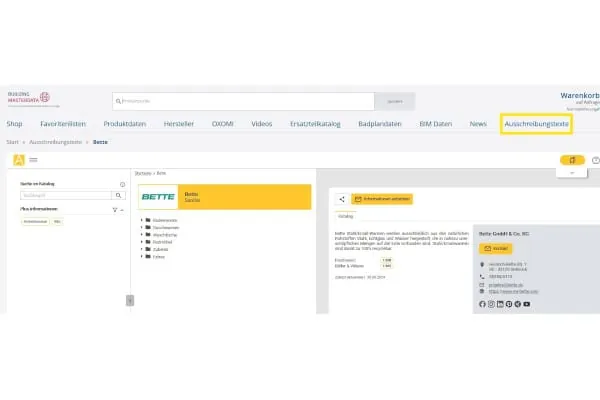Viewport: 600px width, 400px height.
Task: Go to the Ersatzteilkatalog menu
Action: coord(315,124)
